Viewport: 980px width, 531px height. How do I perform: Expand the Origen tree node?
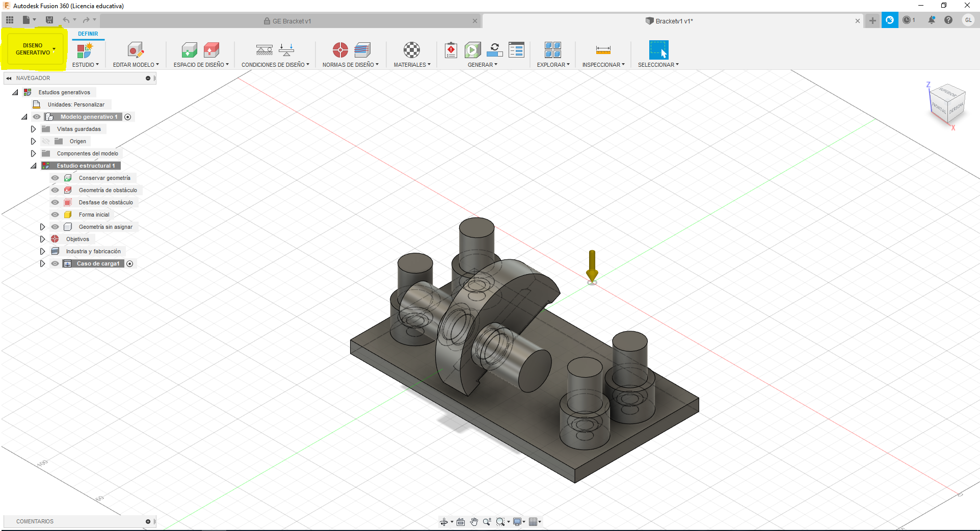(x=34, y=141)
